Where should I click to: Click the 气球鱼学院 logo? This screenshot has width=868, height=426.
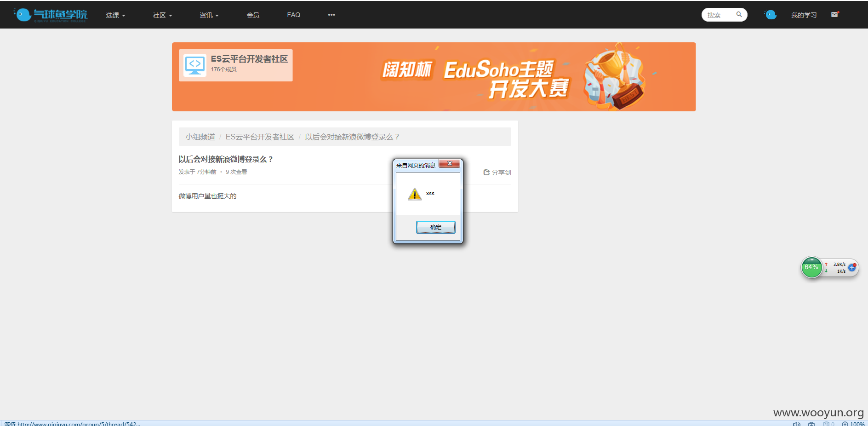(x=50, y=15)
